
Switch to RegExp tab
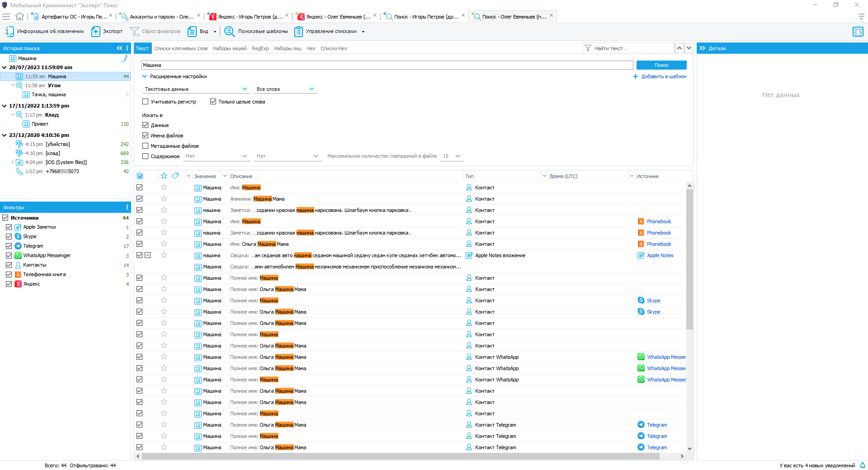[260, 48]
